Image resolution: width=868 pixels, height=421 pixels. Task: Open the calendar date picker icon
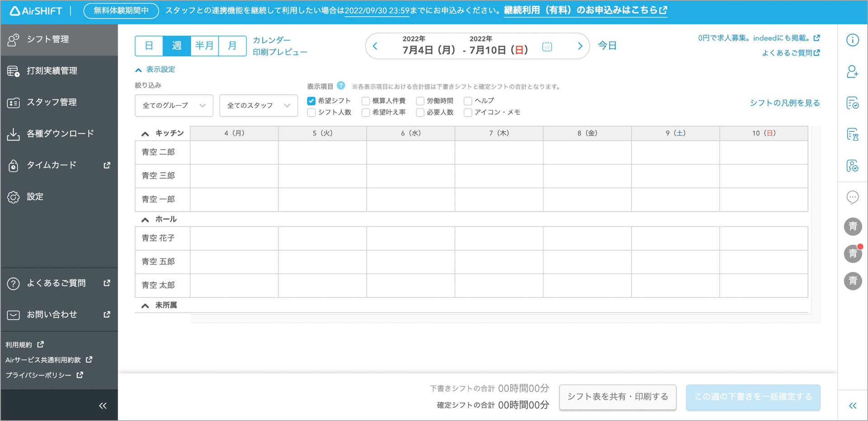point(547,46)
